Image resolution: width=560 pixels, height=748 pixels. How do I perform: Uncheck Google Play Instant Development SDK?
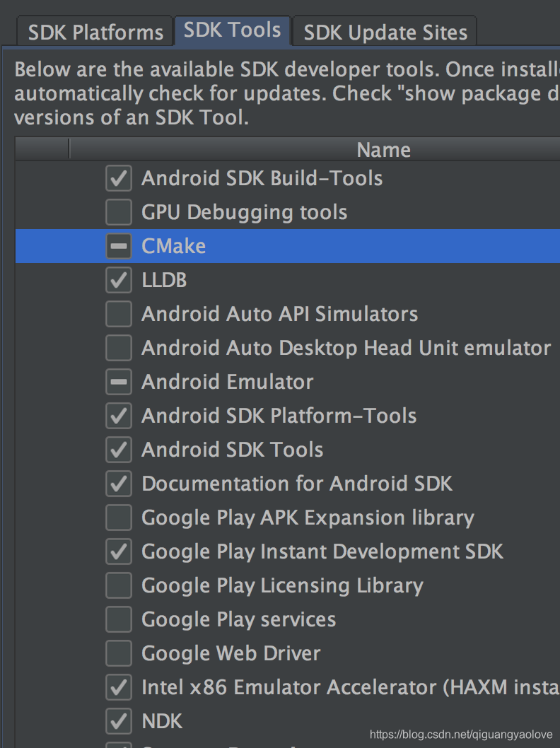pos(118,551)
